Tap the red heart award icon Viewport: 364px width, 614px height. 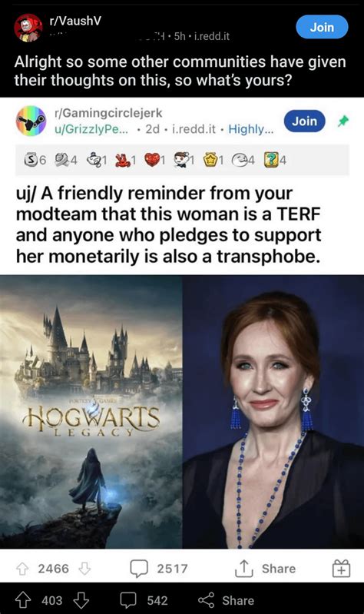click(x=151, y=160)
